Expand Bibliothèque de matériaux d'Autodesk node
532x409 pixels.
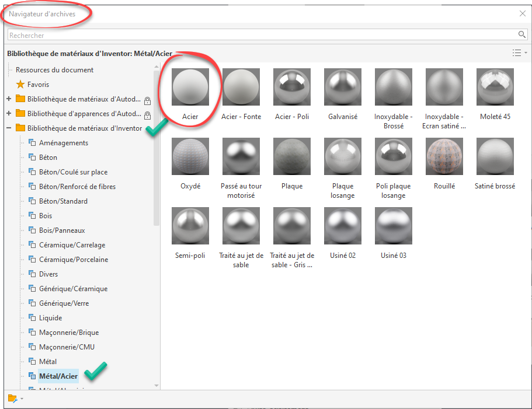[9, 99]
